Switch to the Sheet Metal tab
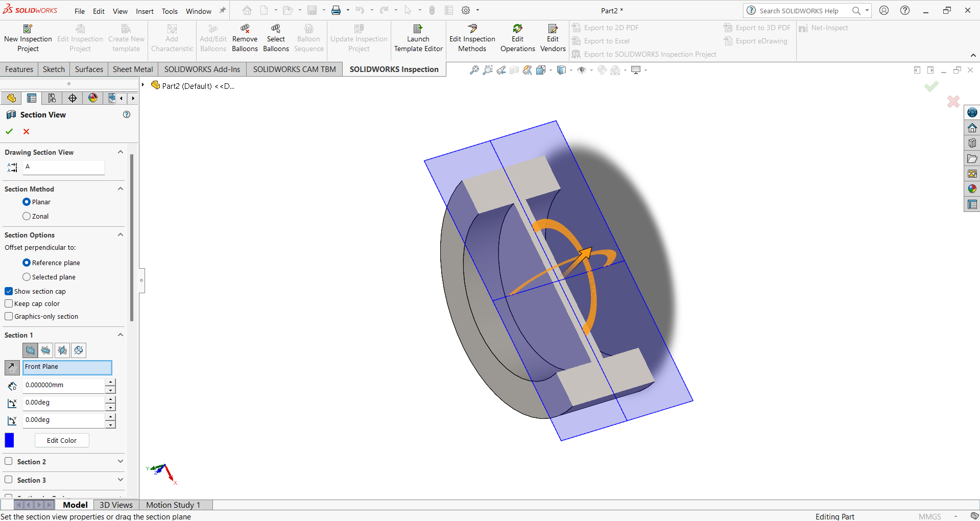This screenshot has width=980, height=521. click(x=133, y=69)
